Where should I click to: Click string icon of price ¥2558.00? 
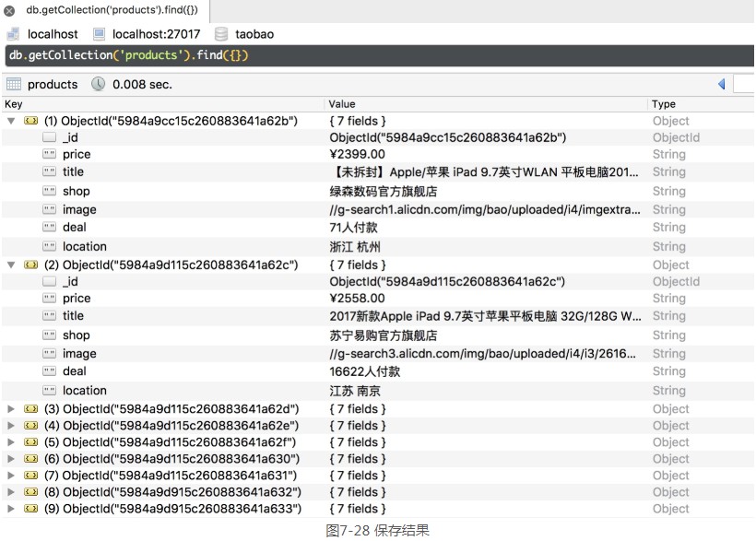49,299
